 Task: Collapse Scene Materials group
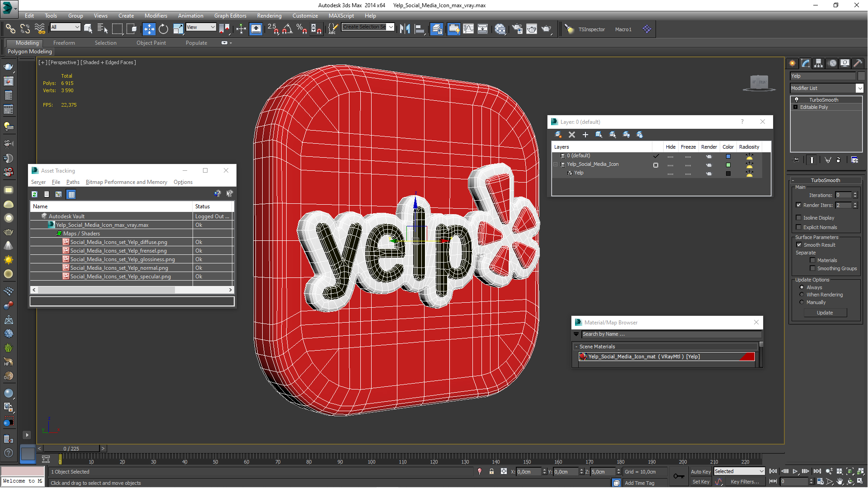[576, 347]
